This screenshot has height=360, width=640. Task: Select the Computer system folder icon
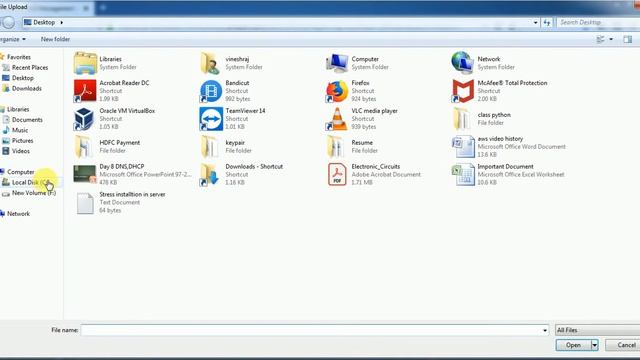coord(337,63)
